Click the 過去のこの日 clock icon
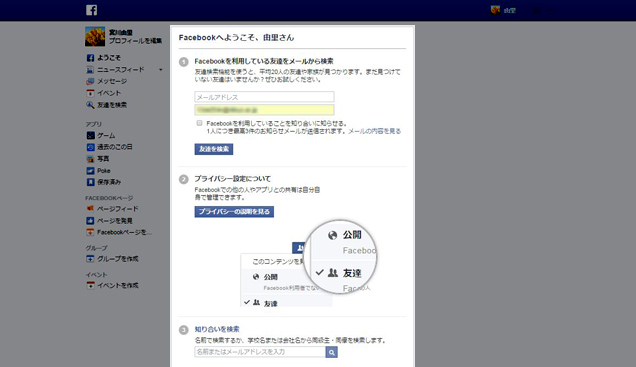Screen dimensions: 636x367 pyautogui.click(x=90, y=147)
